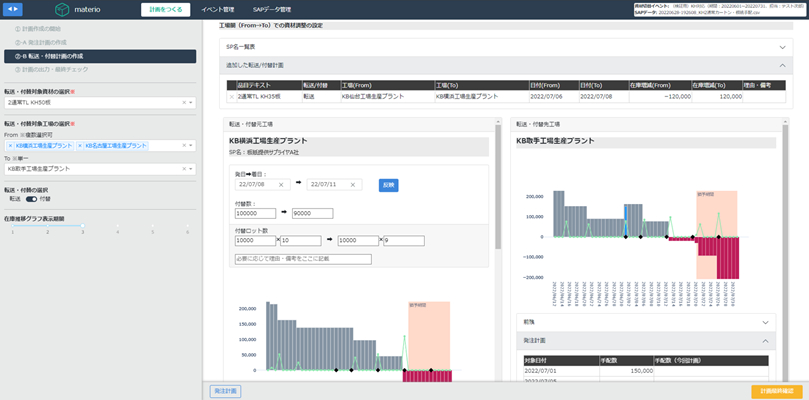809x400 pixels.
Task: Delete the 2連常TL KH35板 transfer row
Action: tap(231, 97)
